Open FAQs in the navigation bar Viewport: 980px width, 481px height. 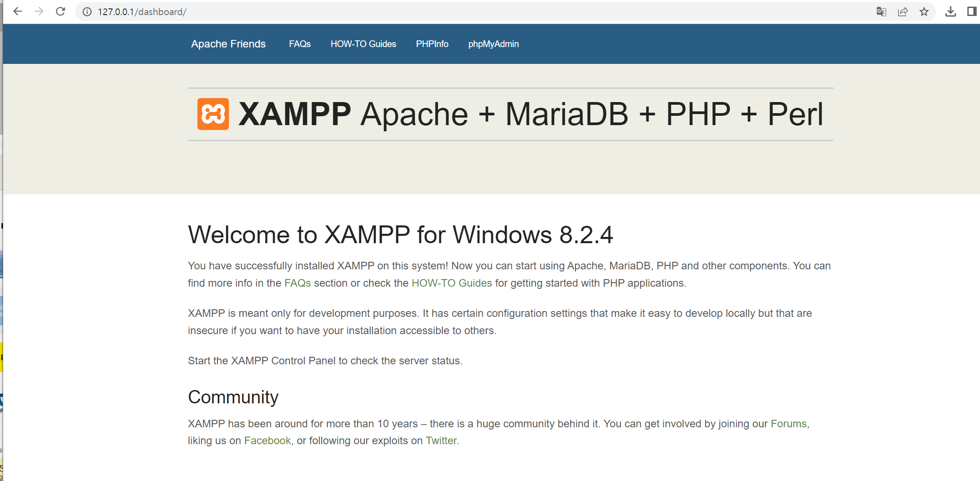coord(299,44)
